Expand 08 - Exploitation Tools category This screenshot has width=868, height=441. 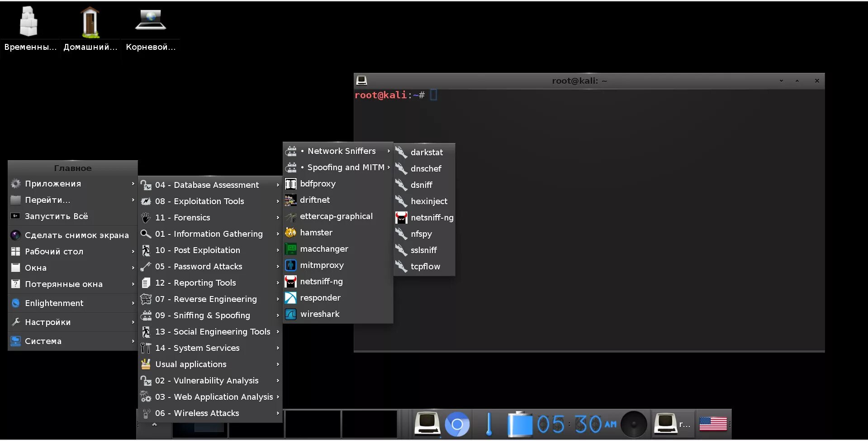pyautogui.click(x=210, y=201)
